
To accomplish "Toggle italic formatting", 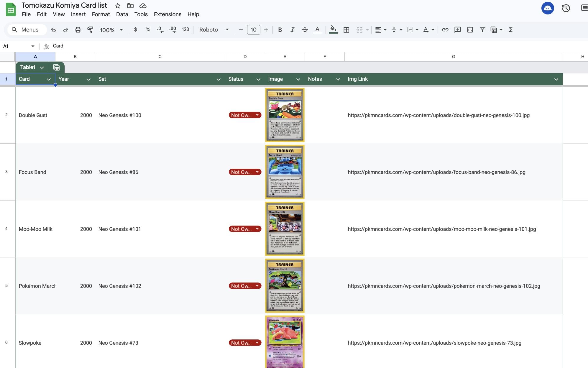I will (293, 30).
